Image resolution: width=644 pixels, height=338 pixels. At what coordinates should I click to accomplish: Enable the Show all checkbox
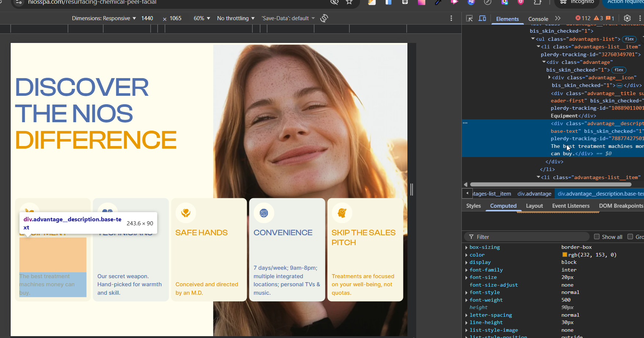pyautogui.click(x=597, y=237)
